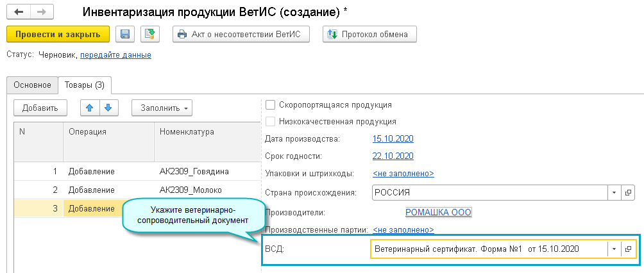This screenshot has height=273, width=644.
Task: Save document with the floppy disk icon
Action: [125, 34]
